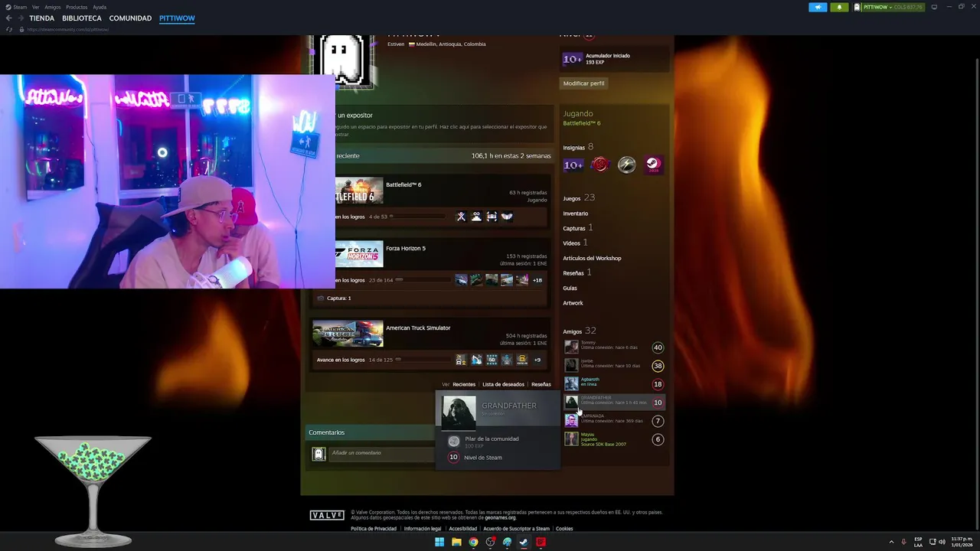Click the page reload icon
The image size is (980, 551).
9,29
